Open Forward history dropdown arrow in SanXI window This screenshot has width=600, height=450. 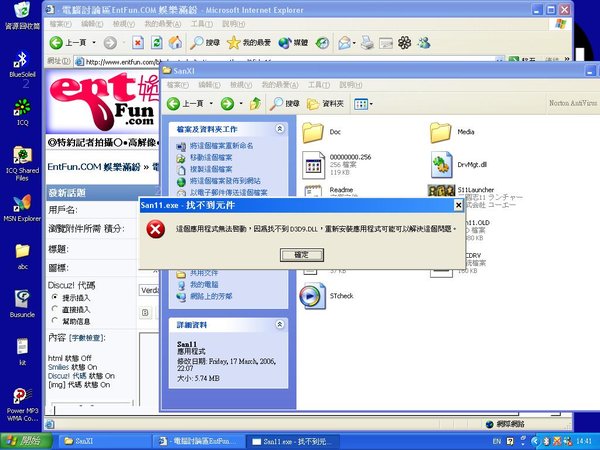coord(241,103)
